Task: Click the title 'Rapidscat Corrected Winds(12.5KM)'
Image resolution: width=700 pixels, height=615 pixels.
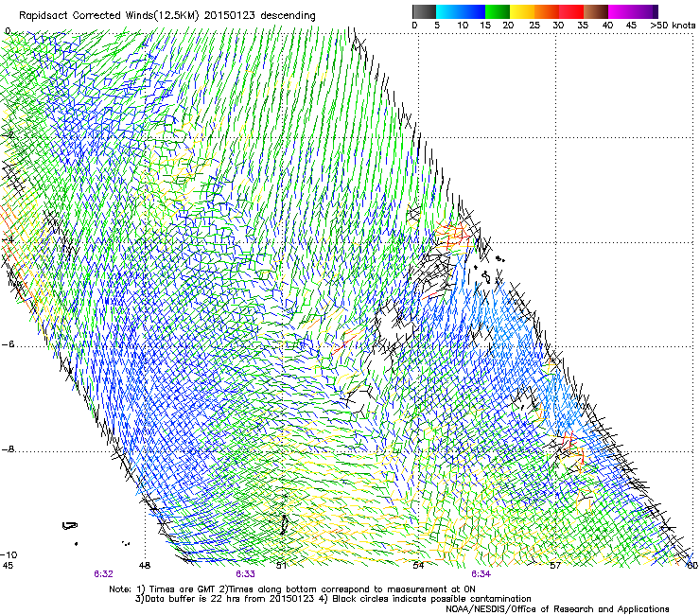Action: click(x=110, y=16)
